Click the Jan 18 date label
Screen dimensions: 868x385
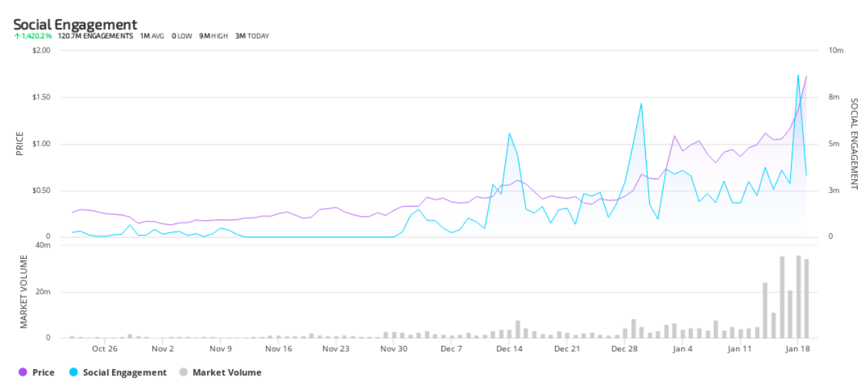(x=798, y=349)
